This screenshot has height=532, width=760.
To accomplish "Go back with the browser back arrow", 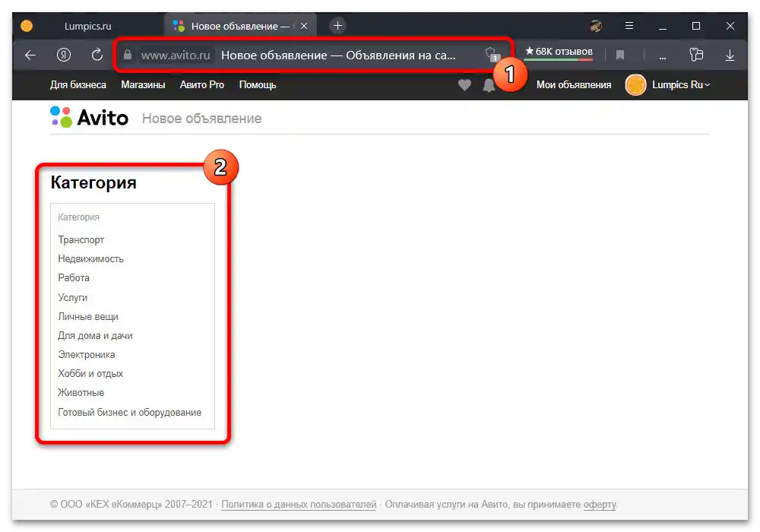I will pyautogui.click(x=30, y=55).
